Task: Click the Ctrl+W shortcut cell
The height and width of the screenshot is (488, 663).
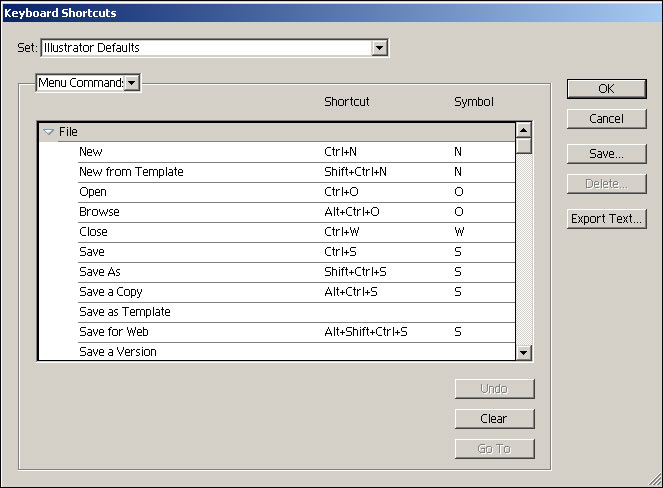Action: 342,232
